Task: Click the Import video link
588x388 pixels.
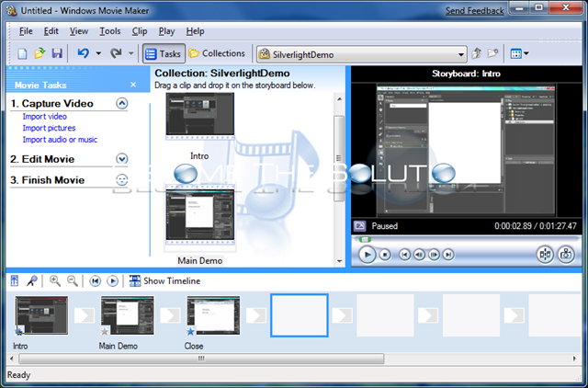Action: point(45,117)
